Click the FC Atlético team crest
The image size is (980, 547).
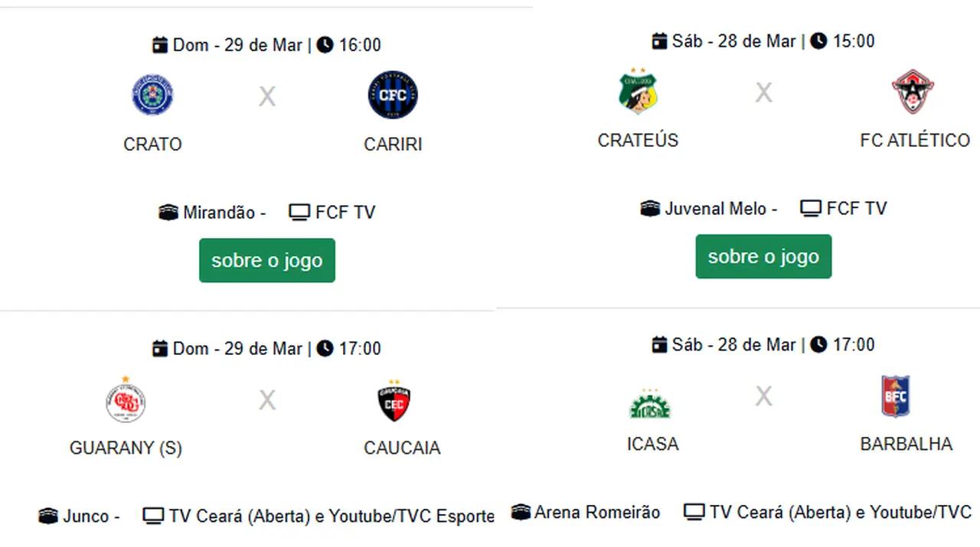(913, 92)
